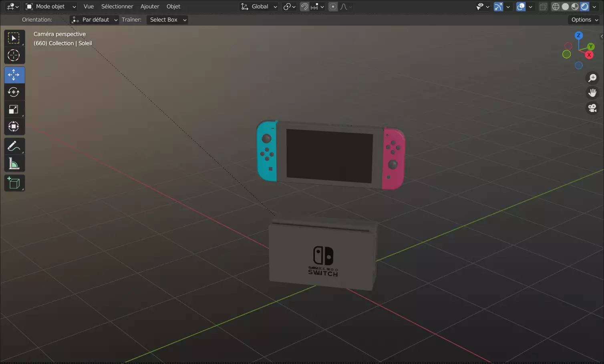Click the negative X gizmo circle

coord(568,46)
